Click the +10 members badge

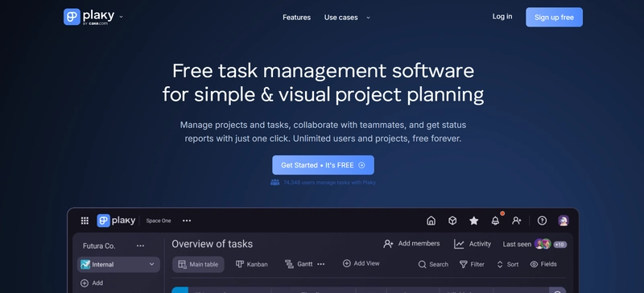coord(560,245)
